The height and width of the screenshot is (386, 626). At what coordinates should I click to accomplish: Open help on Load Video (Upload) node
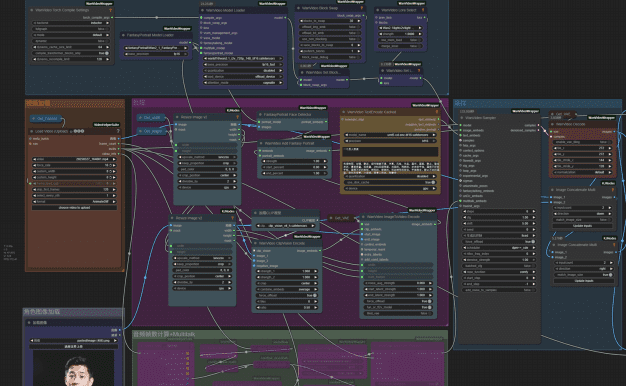point(118,131)
